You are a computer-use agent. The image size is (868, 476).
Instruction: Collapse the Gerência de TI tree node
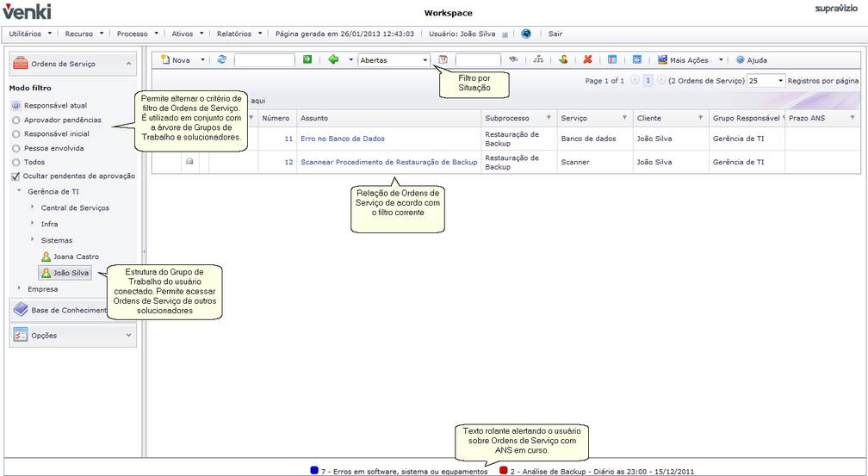19,191
